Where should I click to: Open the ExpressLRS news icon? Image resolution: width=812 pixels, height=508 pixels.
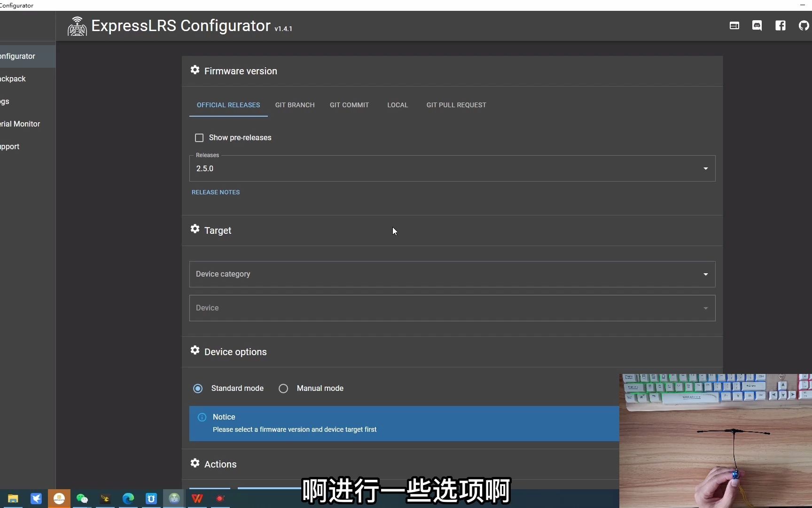tap(734, 26)
